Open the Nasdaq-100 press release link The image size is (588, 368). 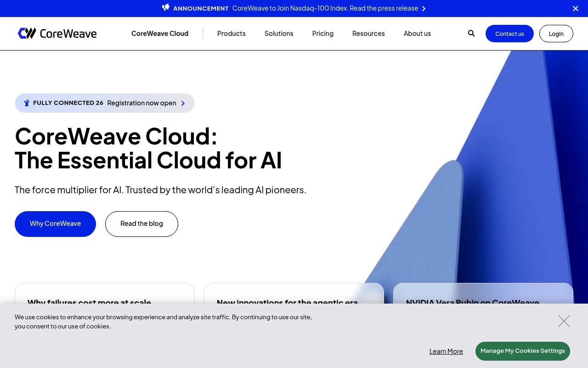325,8
